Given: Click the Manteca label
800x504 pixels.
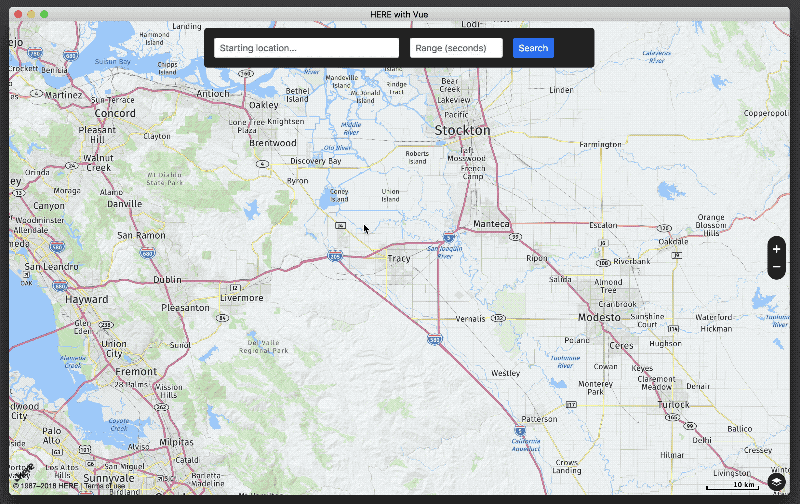Looking at the screenshot, I should coord(491,224).
